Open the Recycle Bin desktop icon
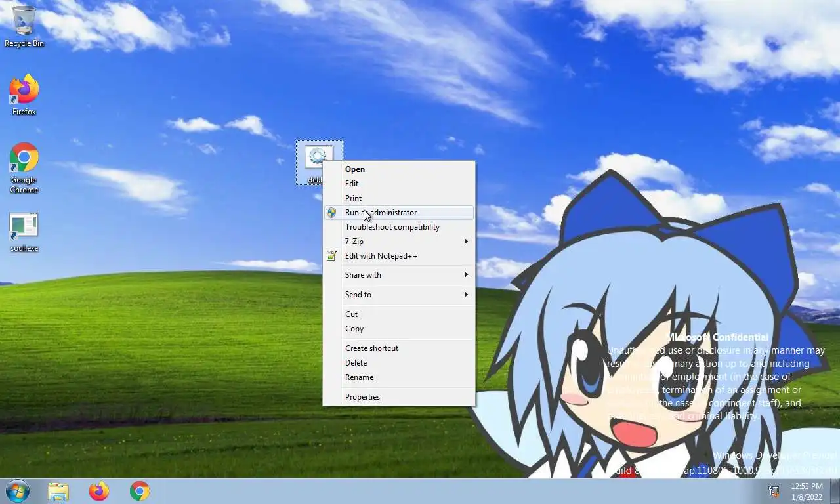Viewport: 840px width, 504px height. (x=24, y=26)
